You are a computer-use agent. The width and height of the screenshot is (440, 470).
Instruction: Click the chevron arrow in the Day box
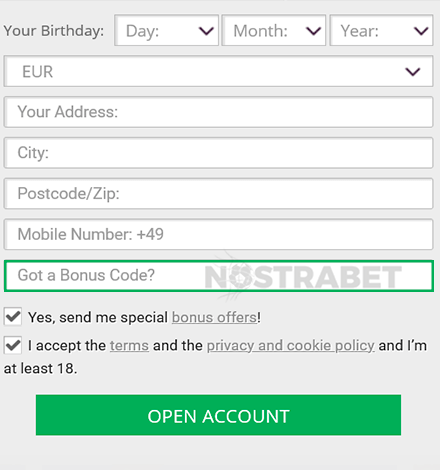pos(206,31)
